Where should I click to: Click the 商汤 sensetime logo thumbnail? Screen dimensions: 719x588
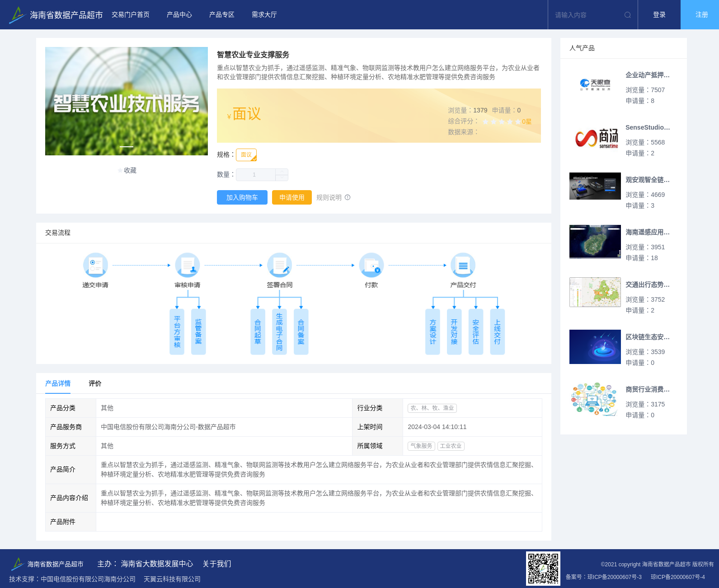tap(595, 137)
